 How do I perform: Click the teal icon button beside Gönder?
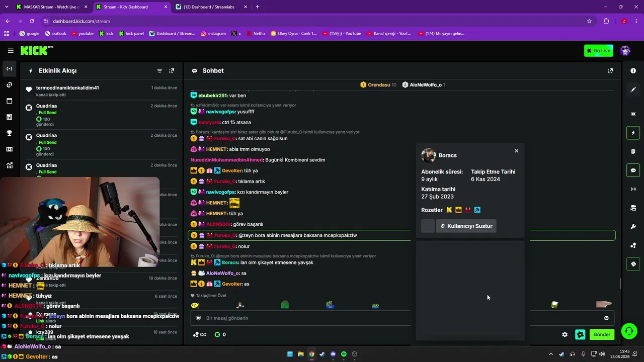coord(580,334)
